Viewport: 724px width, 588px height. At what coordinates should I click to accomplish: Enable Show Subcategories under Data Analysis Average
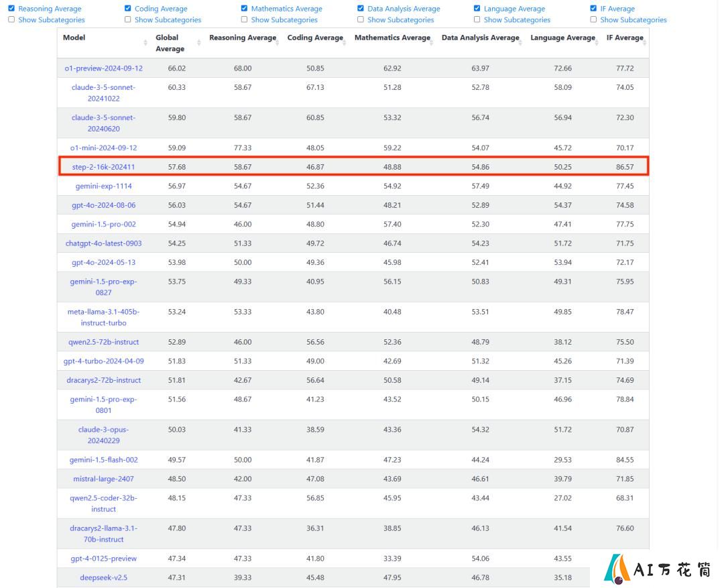coord(361,19)
